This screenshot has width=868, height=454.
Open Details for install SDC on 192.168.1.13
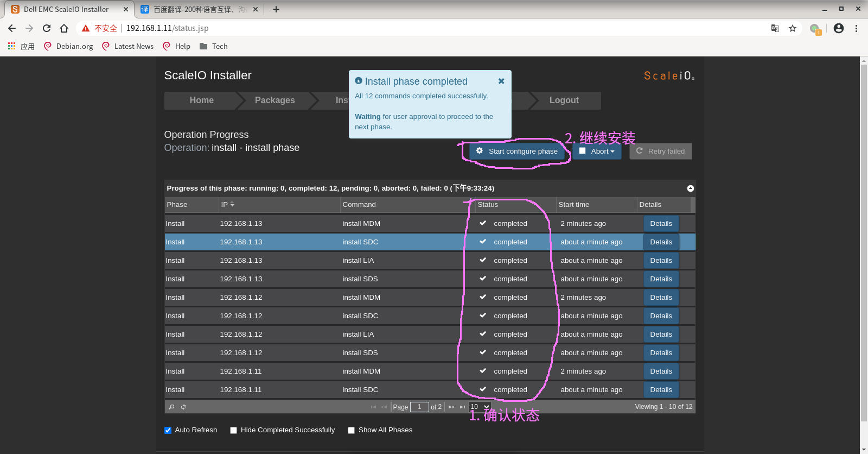pos(661,242)
